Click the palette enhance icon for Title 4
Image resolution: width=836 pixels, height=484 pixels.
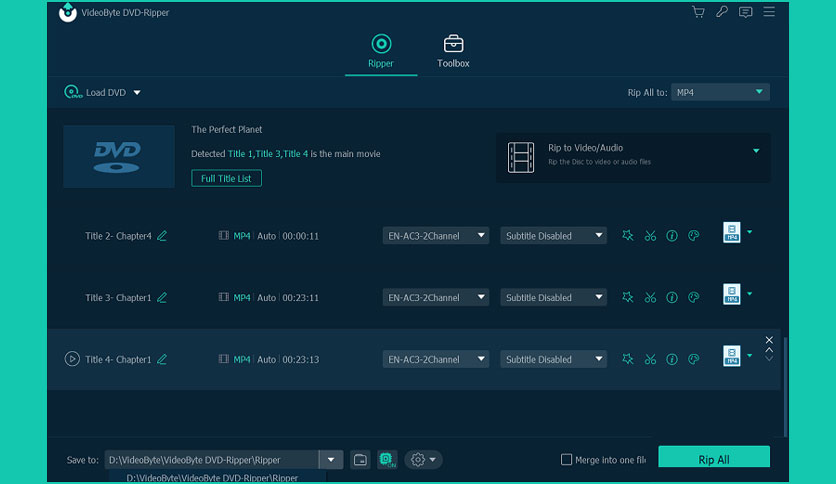tap(694, 359)
